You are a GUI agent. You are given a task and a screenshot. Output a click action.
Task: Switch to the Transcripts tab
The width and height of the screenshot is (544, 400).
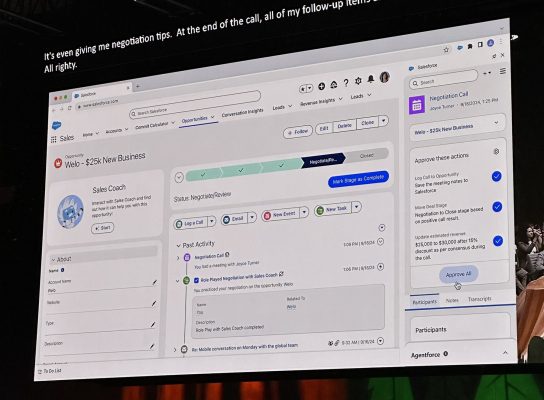479,299
